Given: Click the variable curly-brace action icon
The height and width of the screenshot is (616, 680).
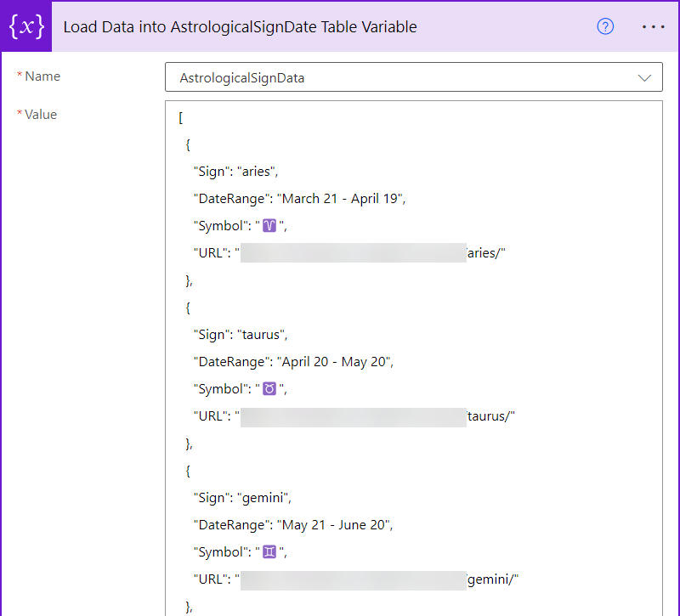Looking at the screenshot, I should pos(26,27).
